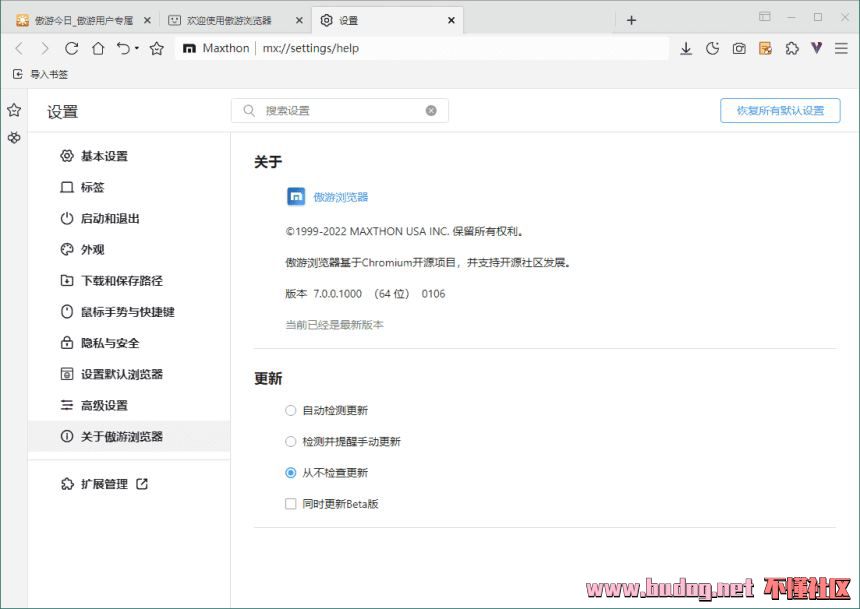Take a screenshot with the camera icon
The width and height of the screenshot is (860, 609).
click(x=739, y=49)
